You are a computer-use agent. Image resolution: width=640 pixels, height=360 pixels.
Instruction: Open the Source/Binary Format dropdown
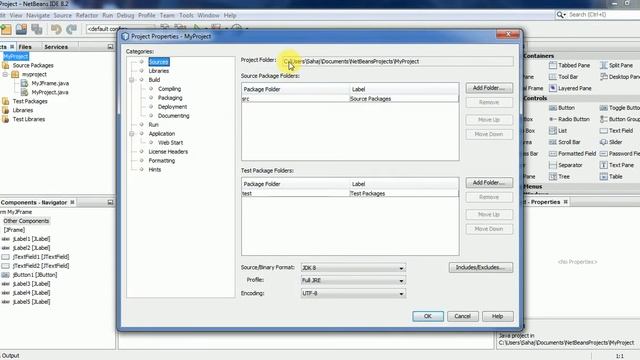353,268
